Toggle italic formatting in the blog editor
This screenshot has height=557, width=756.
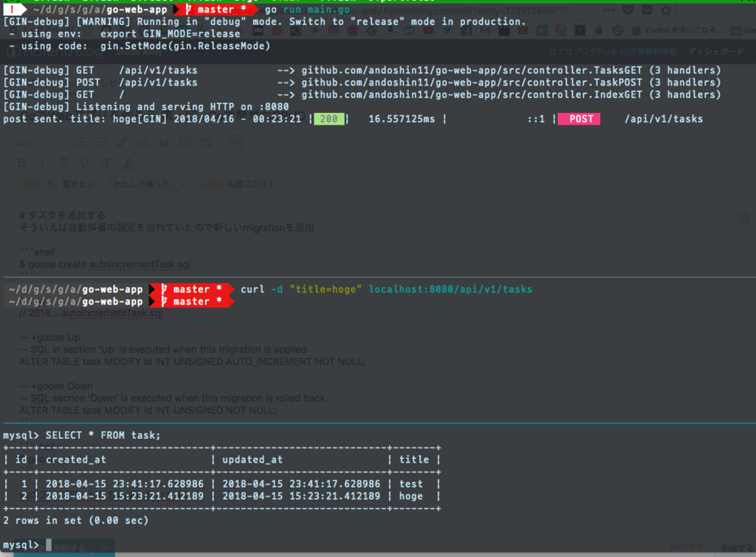click(x=42, y=163)
